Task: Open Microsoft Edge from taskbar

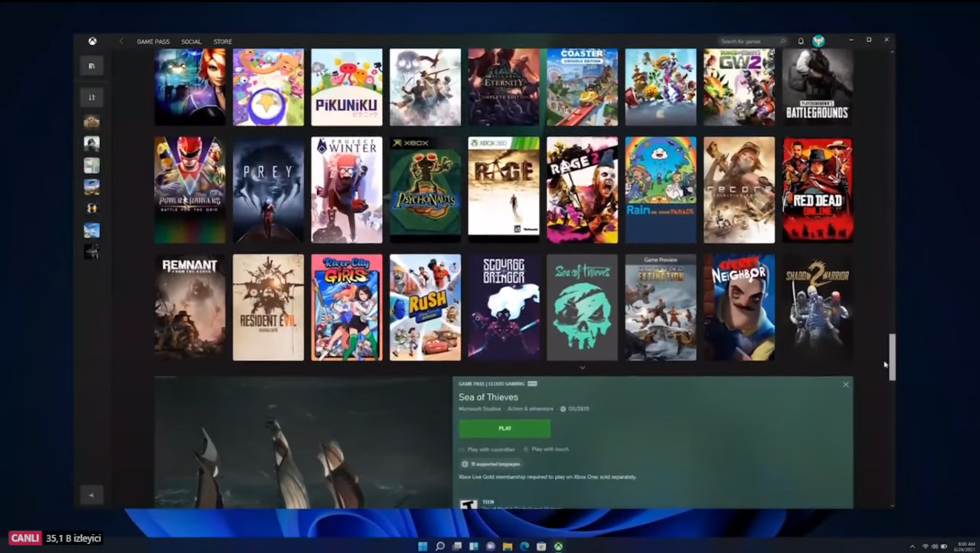Action: [524, 546]
